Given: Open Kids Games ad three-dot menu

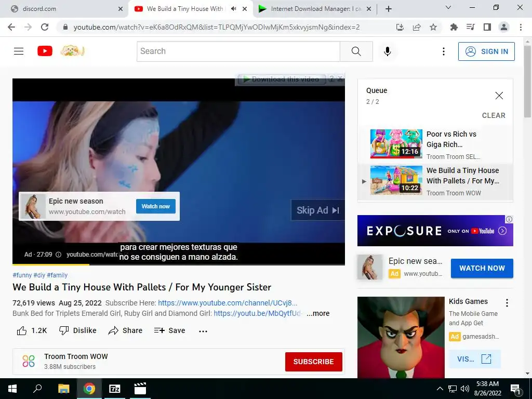Looking at the screenshot, I should (507, 303).
